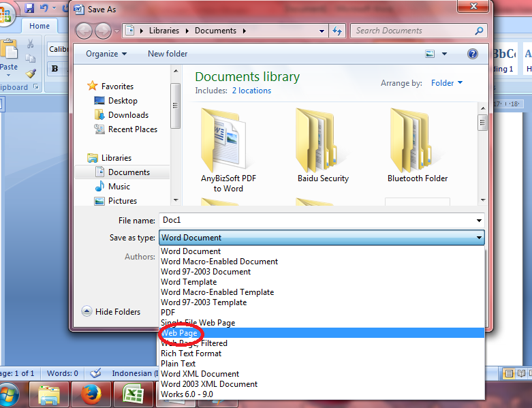Open Windows Explorer from taskbar
This screenshot has width=532, height=408.
pyautogui.click(x=49, y=395)
